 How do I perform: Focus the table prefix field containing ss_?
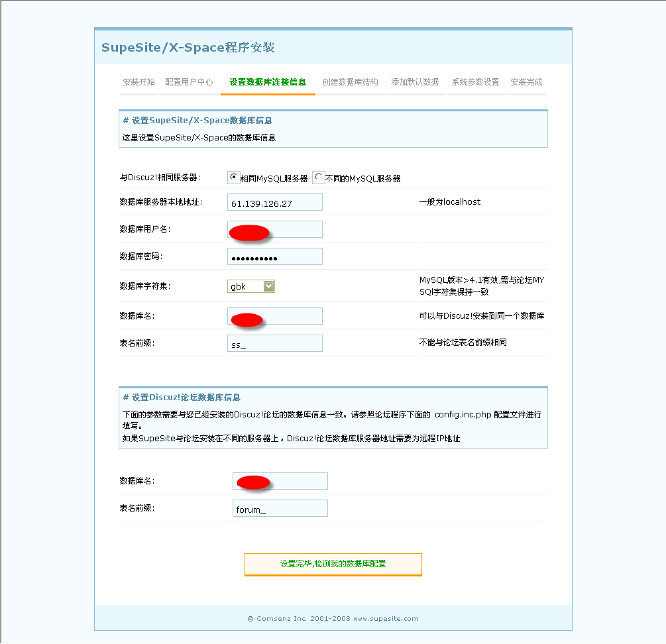click(x=275, y=343)
